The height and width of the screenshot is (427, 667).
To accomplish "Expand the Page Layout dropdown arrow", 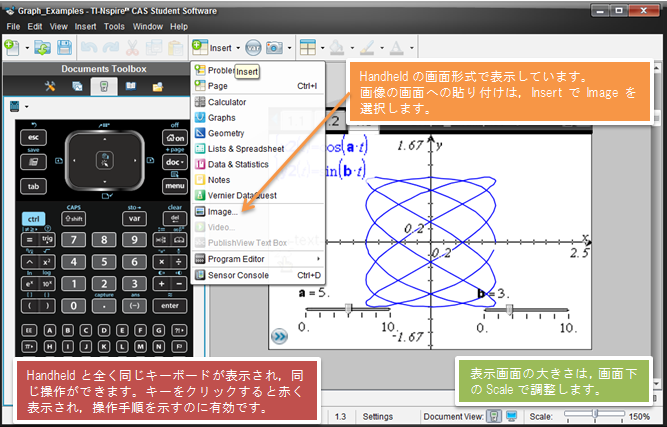I will (x=322, y=48).
